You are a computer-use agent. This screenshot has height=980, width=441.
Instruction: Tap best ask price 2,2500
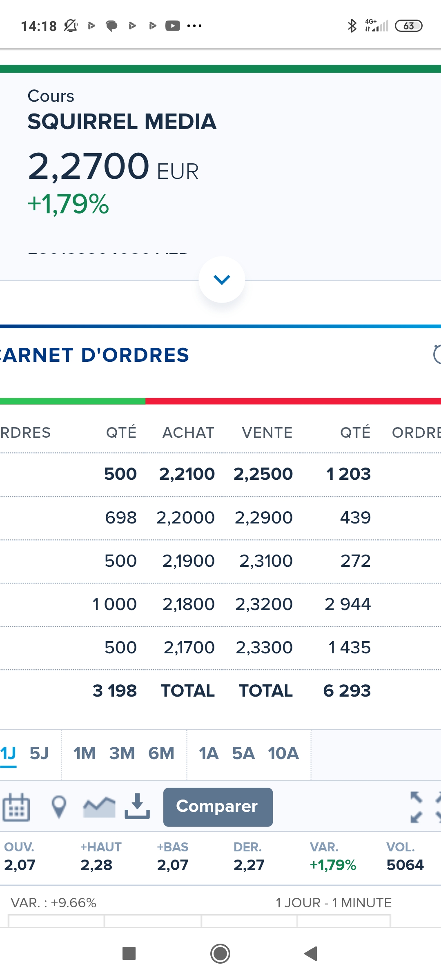tap(263, 474)
